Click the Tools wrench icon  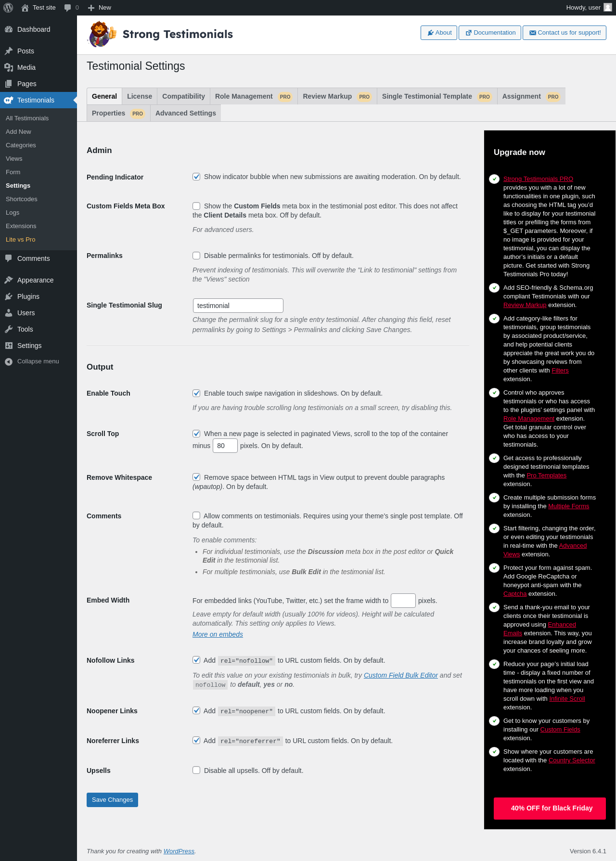(9, 329)
